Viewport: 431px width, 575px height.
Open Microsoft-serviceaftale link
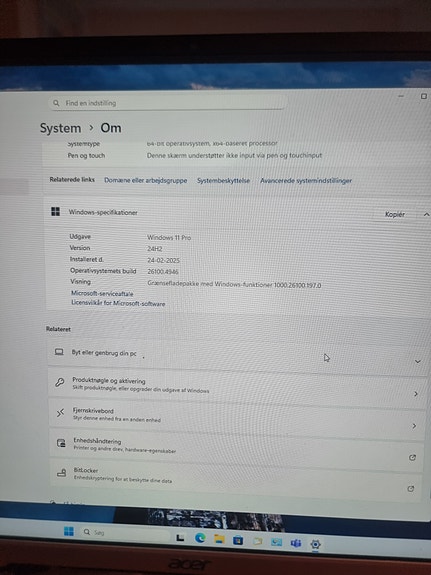click(x=102, y=294)
